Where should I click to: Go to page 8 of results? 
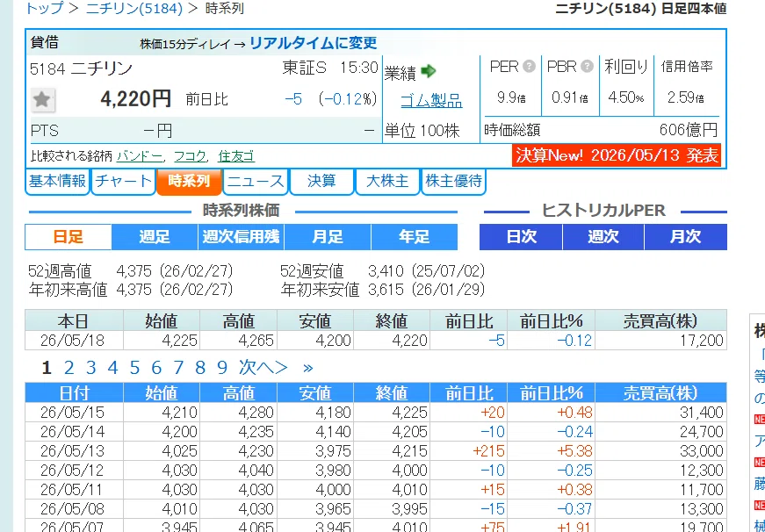coord(200,368)
